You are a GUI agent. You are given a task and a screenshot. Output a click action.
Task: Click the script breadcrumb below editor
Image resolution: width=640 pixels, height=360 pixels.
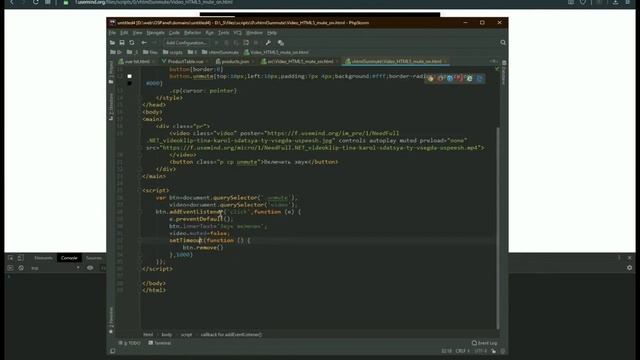[186, 335]
